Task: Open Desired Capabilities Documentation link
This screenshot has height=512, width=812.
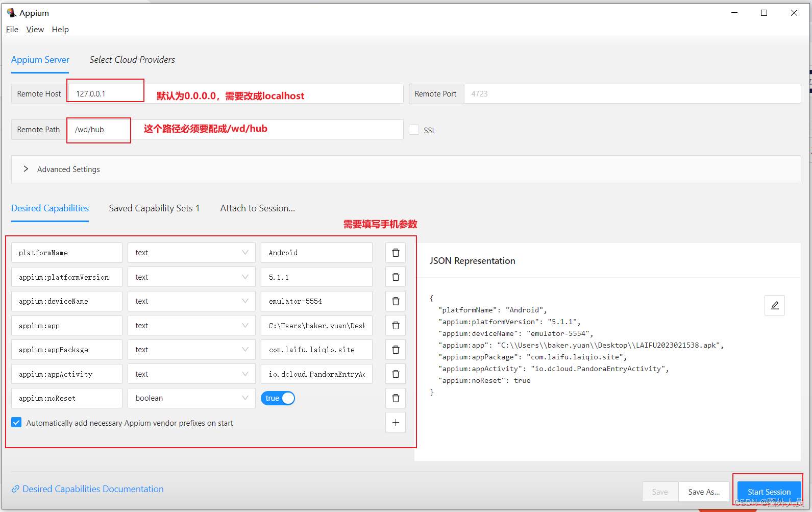Action: pos(93,489)
